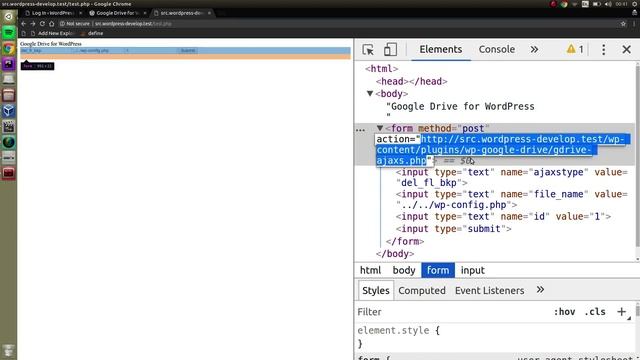Open the globe icon app in dock

coord(9,142)
